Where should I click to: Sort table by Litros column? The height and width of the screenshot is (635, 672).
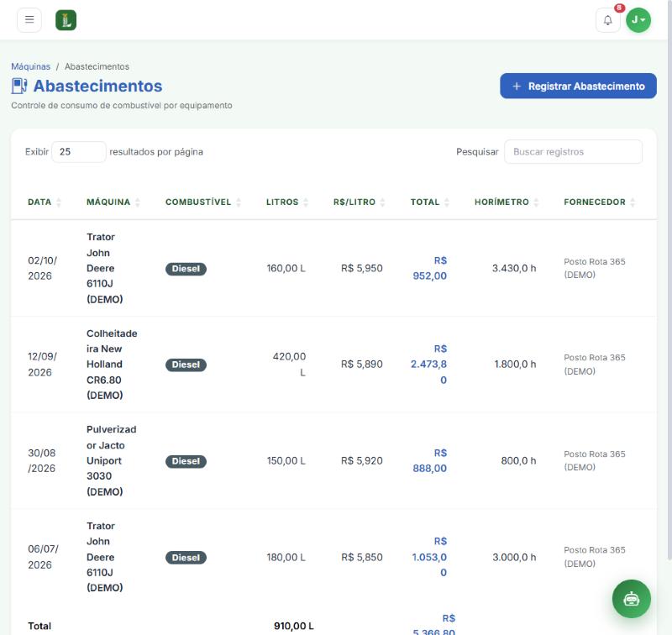pyautogui.click(x=287, y=202)
